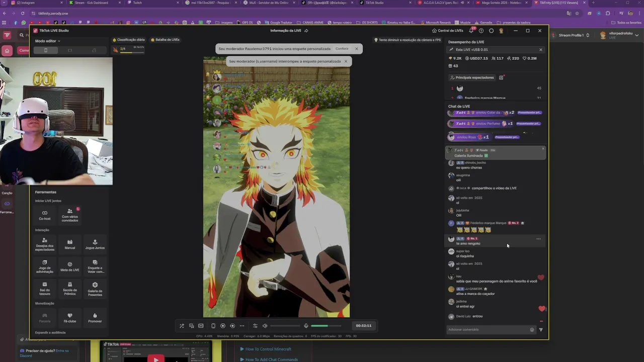Open the Promover tool
Image resolution: width=644 pixels, height=362 pixels.
click(95, 318)
